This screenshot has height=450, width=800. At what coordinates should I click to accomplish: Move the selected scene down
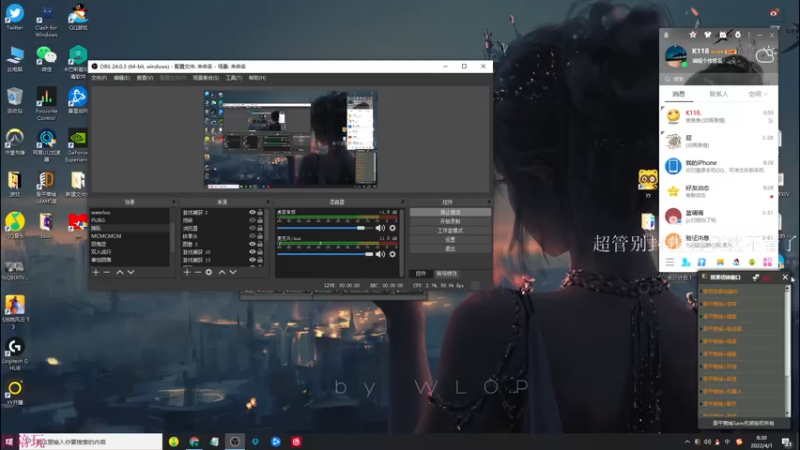click(x=131, y=272)
